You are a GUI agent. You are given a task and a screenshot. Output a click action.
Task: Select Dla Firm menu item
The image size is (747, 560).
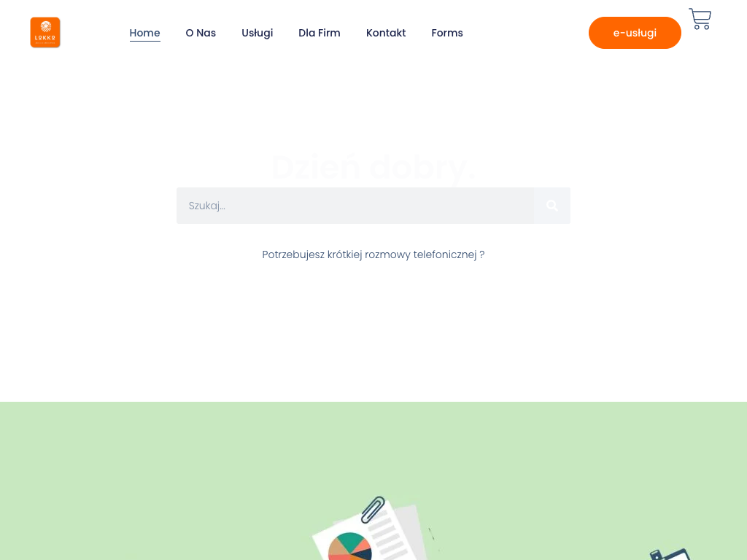320,33
